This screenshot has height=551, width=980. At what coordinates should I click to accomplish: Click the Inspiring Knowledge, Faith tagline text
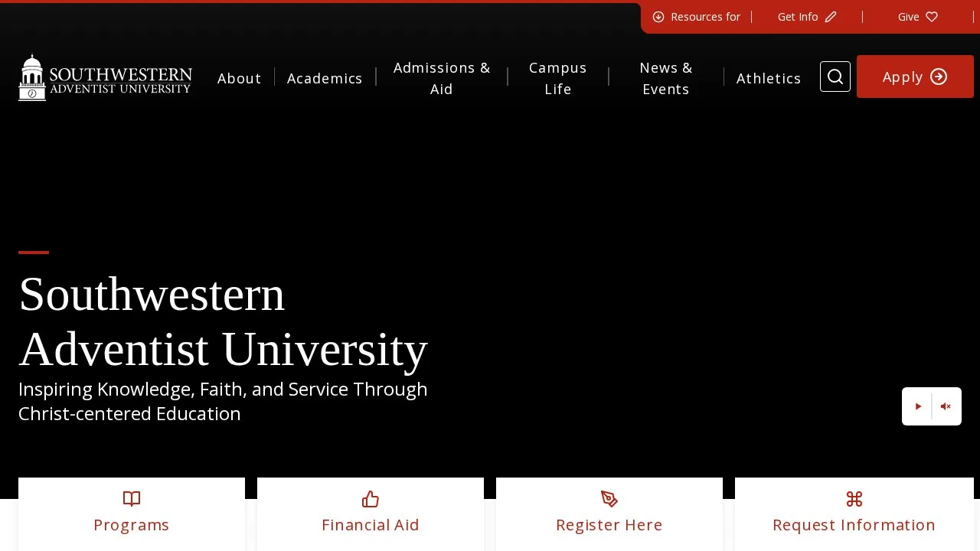coord(223,401)
